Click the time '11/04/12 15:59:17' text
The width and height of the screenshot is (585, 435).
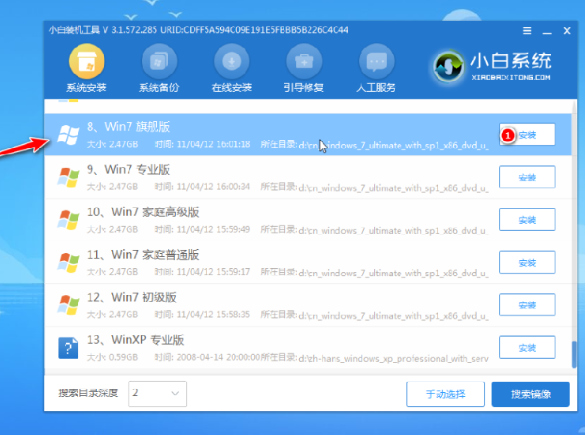[x=213, y=272]
